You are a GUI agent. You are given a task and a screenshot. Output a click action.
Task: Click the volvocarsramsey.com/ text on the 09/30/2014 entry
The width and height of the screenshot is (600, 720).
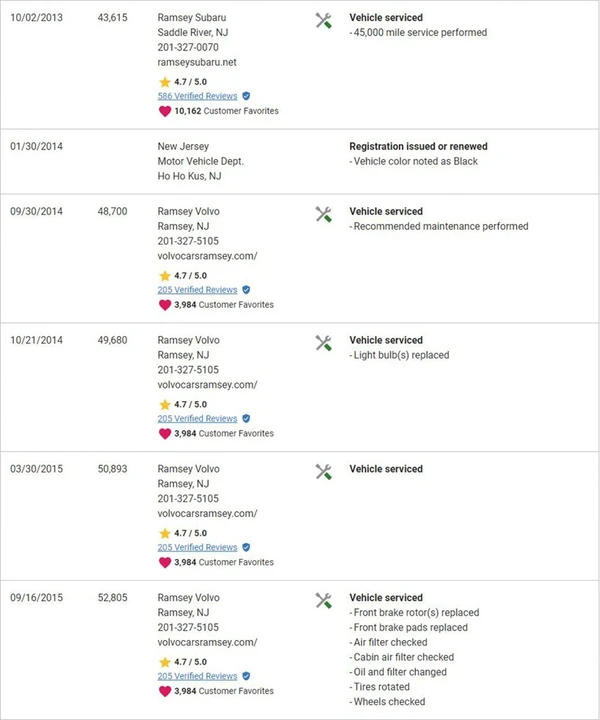point(207,256)
